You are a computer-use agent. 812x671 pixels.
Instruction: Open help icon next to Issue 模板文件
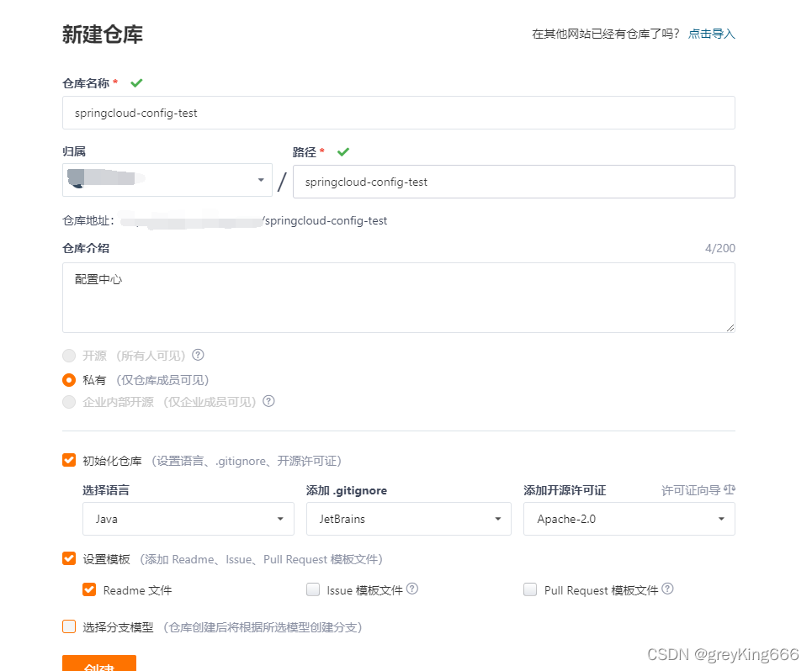[412, 589]
